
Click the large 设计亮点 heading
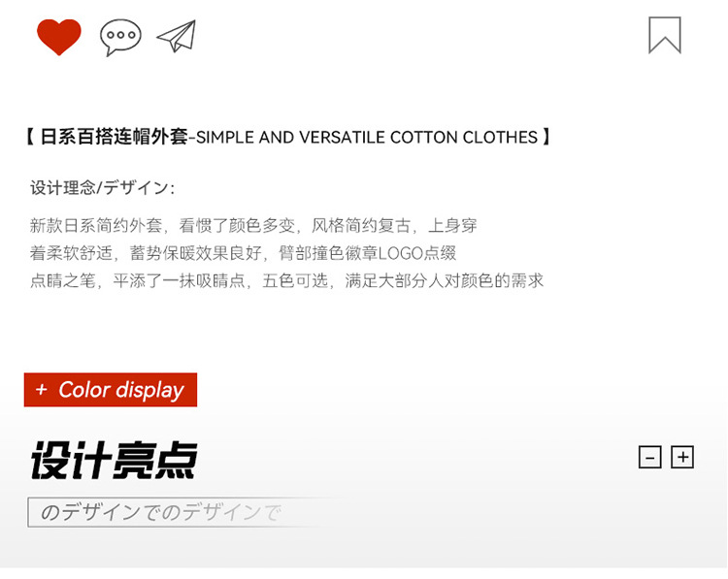pos(115,460)
